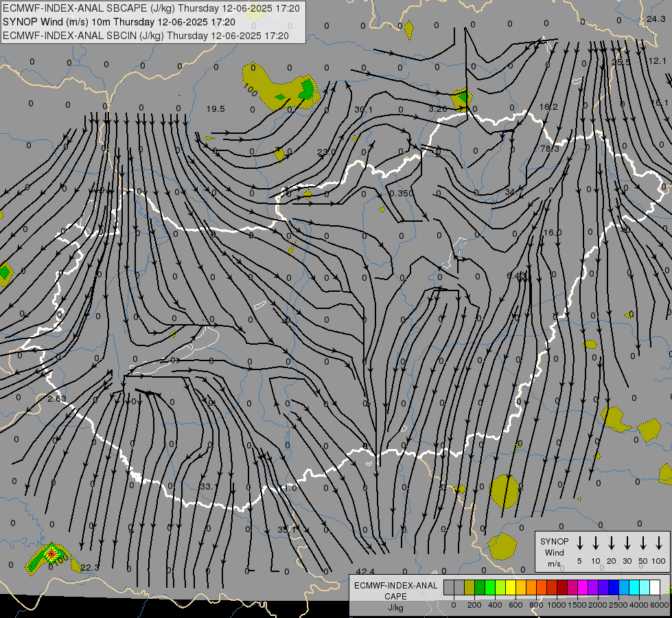Click the '6.48' value on map

click(x=516, y=276)
